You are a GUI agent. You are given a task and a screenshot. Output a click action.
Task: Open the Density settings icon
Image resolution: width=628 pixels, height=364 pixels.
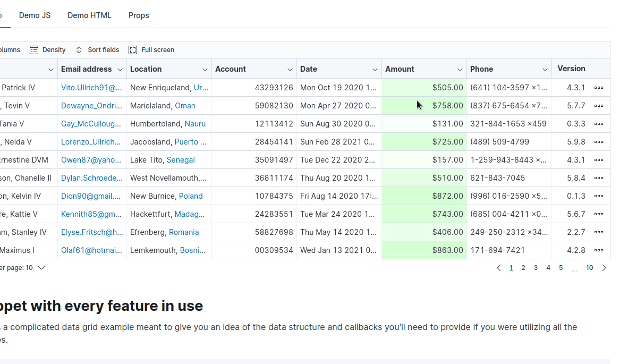(x=34, y=50)
